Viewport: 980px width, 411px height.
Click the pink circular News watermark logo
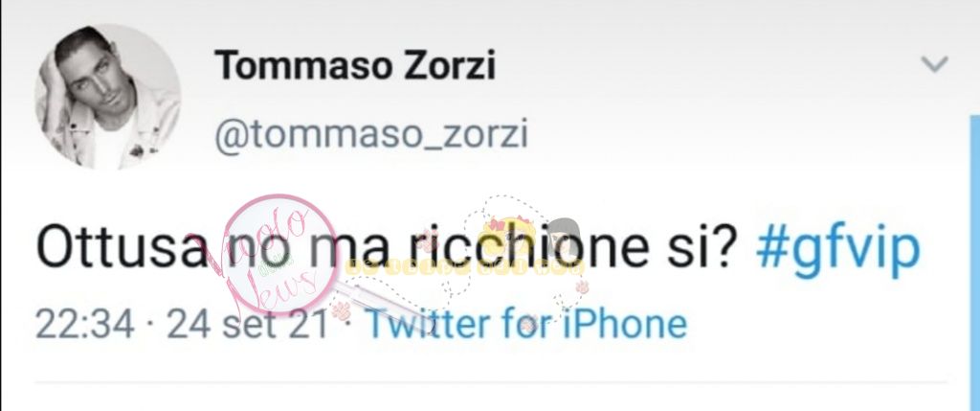pyautogui.click(x=279, y=255)
